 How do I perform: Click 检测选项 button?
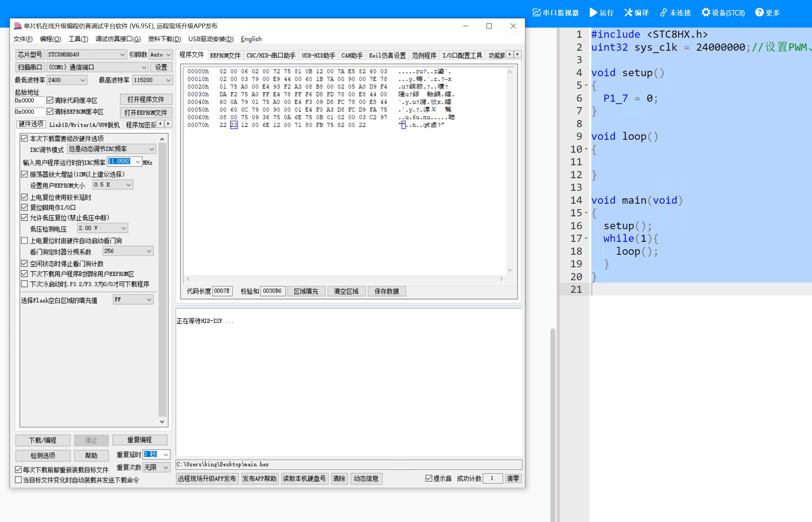(x=43, y=456)
